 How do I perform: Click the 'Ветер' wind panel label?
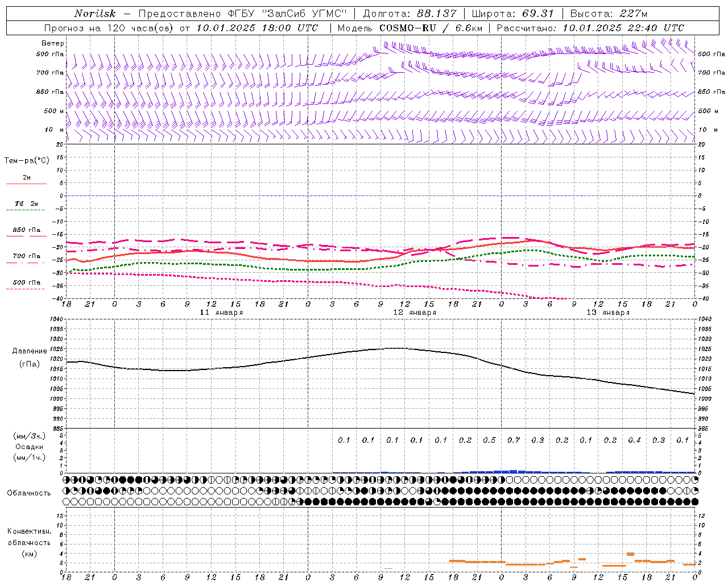click(53, 43)
